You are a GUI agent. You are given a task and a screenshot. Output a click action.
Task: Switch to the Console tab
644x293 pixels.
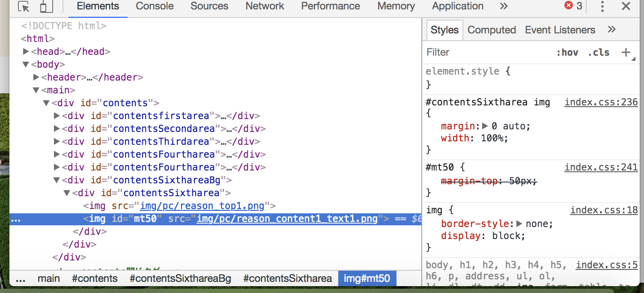tap(155, 6)
